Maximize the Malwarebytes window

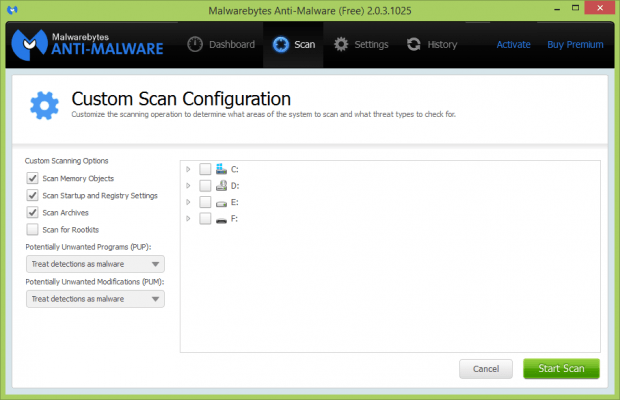tap(576, 8)
